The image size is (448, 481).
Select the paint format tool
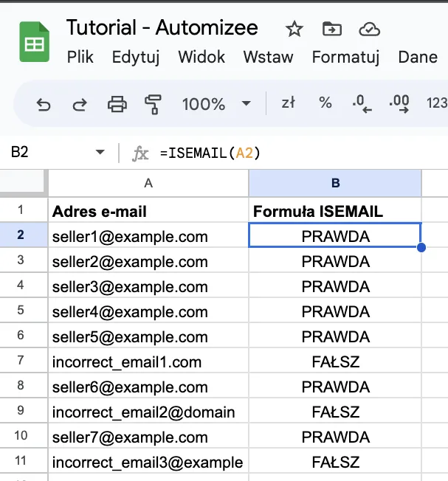coord(153,104)
